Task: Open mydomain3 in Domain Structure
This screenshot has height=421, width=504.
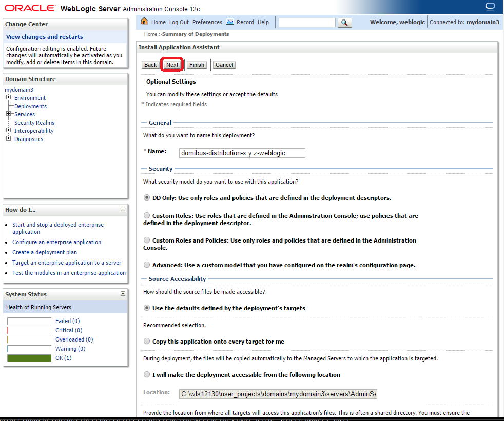Action: (19, 90)
